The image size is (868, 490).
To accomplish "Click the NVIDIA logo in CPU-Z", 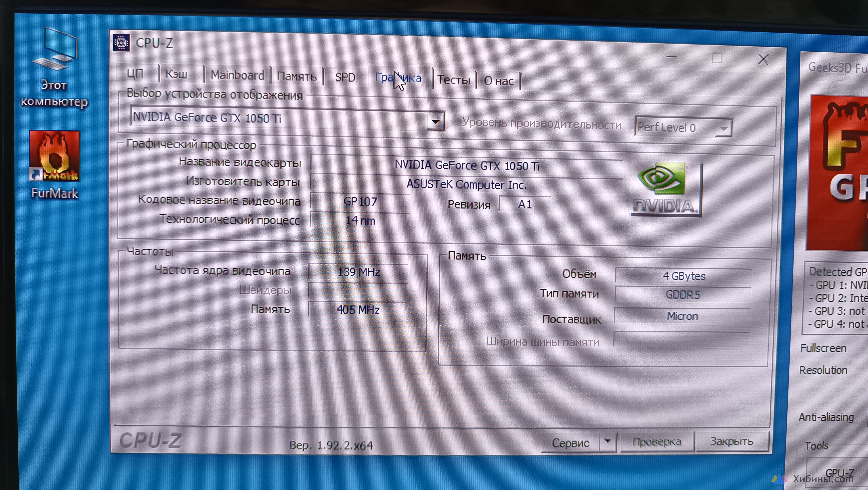I will (x=666, y=190).
